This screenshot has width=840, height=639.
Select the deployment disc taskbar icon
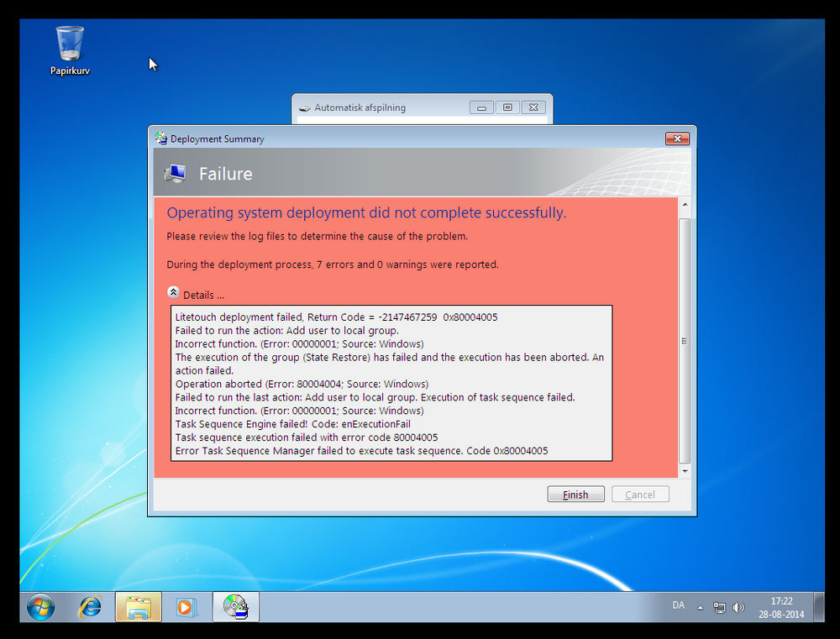[236, 607]
